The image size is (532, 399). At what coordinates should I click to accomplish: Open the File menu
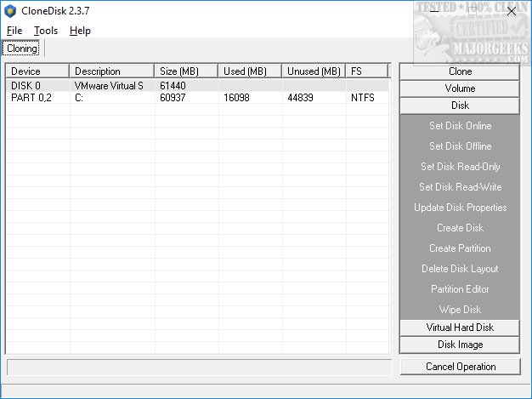click(14, 31)
